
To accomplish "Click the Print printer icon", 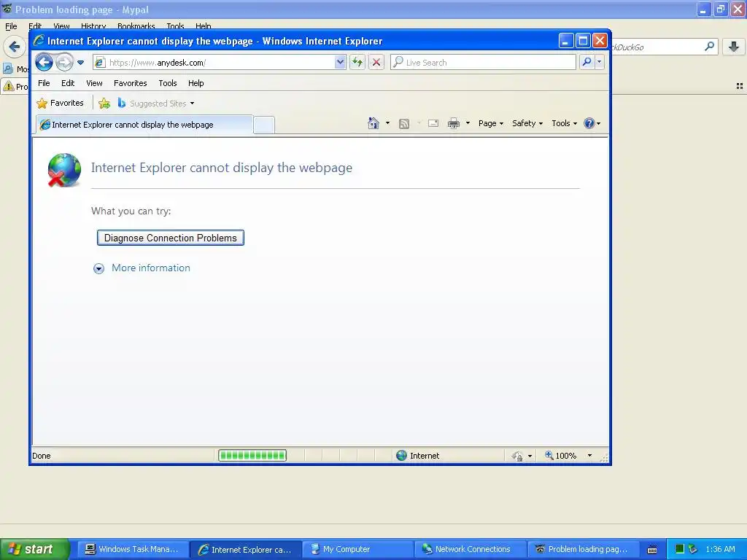I will (454, 123).
